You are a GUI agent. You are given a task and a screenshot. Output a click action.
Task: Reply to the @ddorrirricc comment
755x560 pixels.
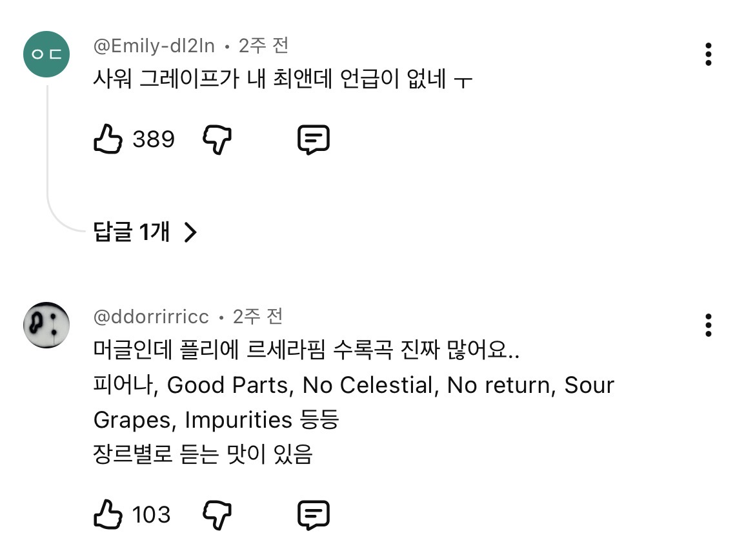314,514
